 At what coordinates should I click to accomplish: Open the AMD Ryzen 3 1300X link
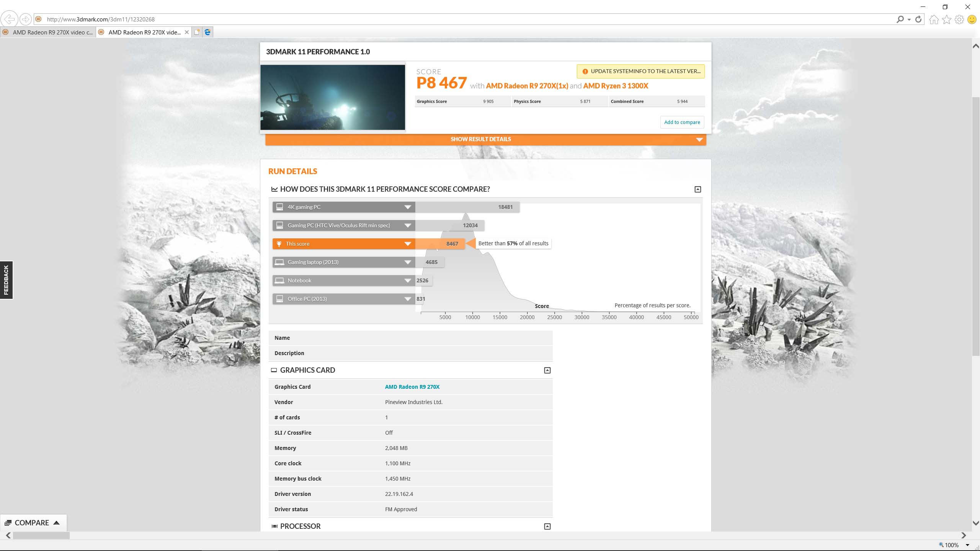point(615,86)
